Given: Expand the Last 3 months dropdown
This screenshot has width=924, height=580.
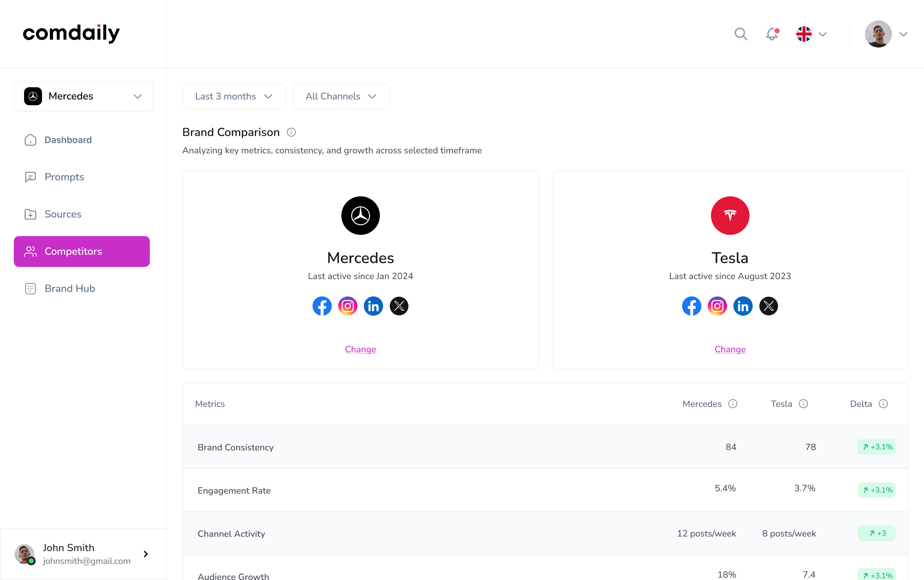Looking at the screenshot, I should tap(234, 96).
